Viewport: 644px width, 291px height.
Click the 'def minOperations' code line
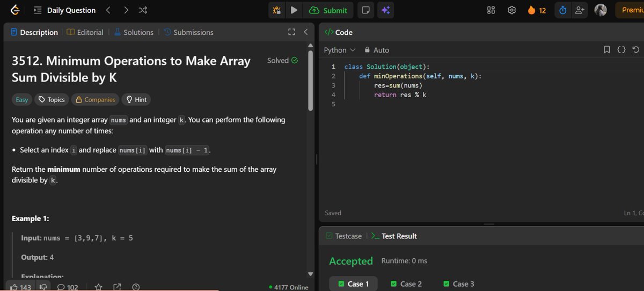click(x=420, y=76)
